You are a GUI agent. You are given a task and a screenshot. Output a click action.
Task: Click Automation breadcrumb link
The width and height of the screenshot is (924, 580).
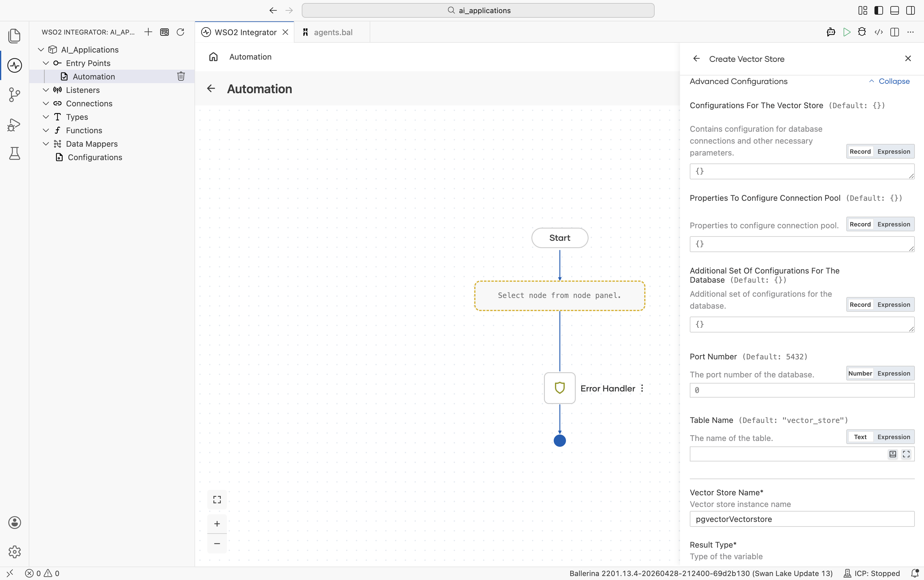(x=250, y=57)
